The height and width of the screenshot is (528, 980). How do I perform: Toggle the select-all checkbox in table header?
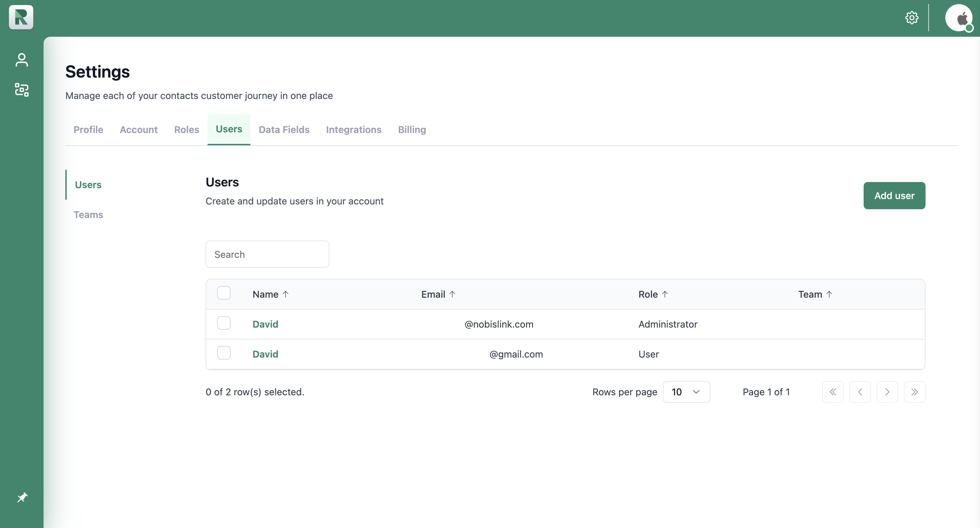[224, 293]
